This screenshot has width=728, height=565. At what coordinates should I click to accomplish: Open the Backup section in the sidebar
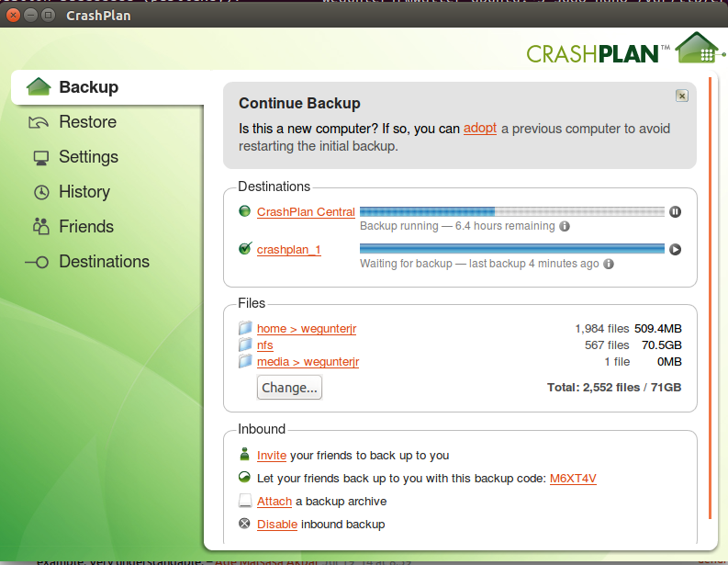107,87
